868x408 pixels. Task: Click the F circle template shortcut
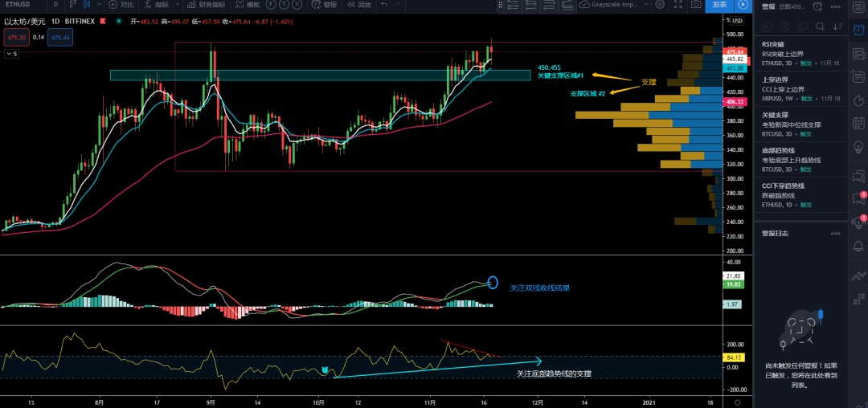pyautogui.click(x=272, y=5)
